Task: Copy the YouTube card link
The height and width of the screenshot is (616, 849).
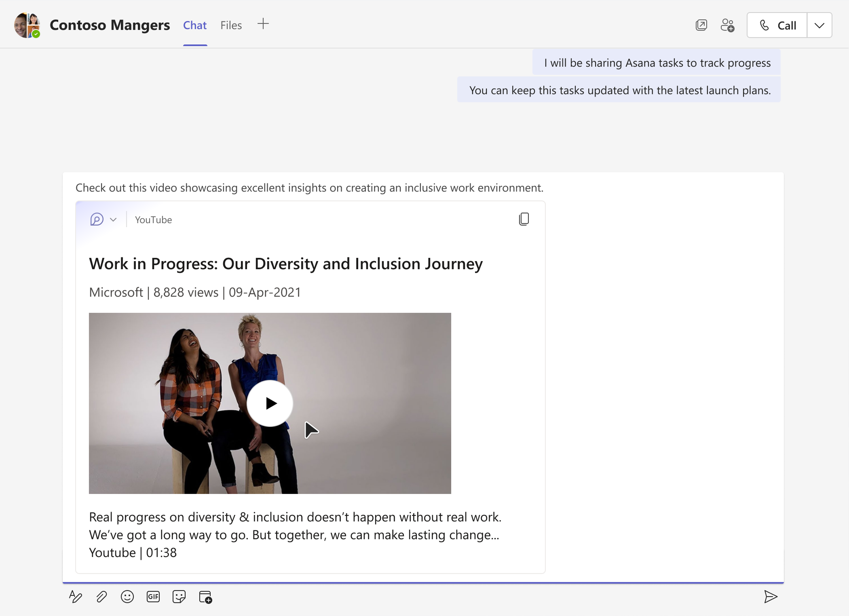Action: point(524,219)
